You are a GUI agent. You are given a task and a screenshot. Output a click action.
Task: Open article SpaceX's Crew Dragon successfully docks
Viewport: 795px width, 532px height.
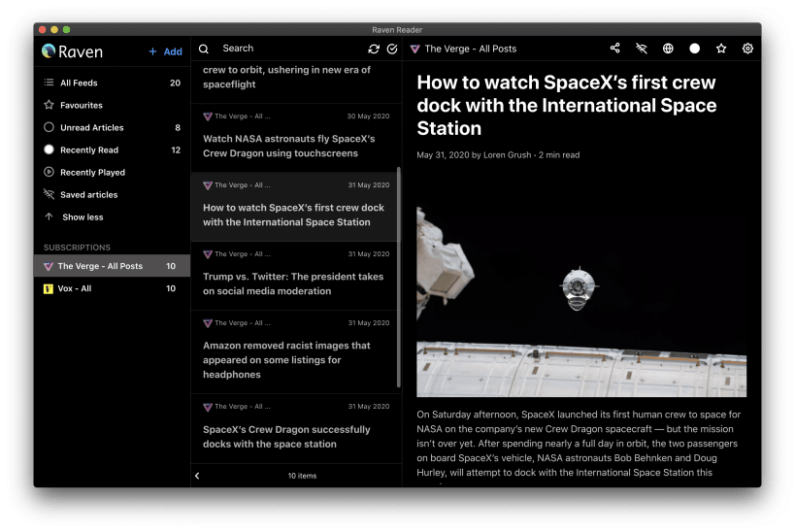coord(296,428)
